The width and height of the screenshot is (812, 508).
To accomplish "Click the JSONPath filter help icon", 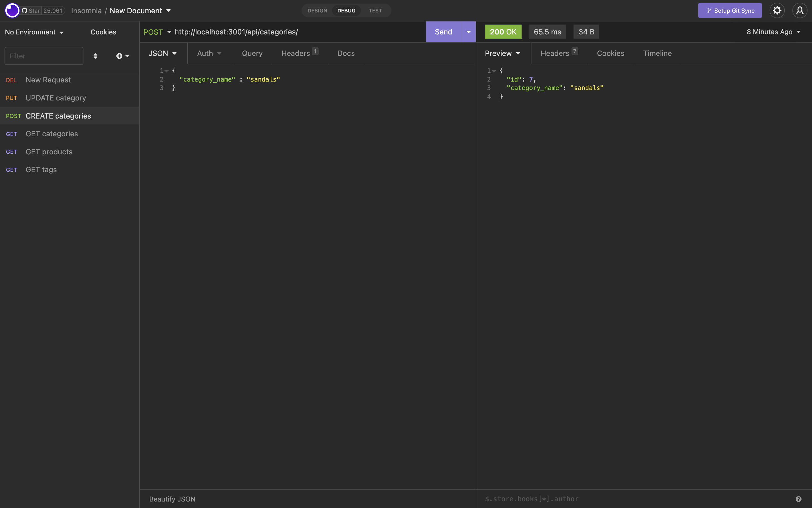I will pos(798,499).
